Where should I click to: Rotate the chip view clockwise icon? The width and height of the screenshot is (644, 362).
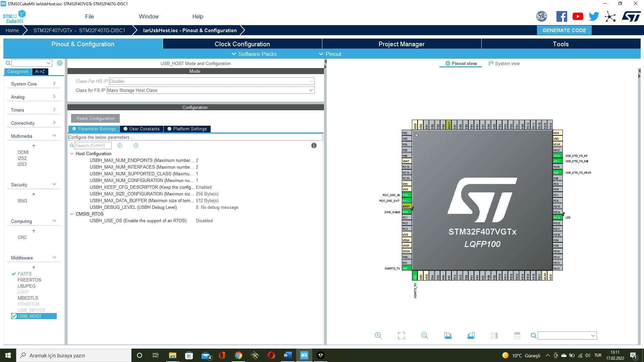tap(448, 336)
